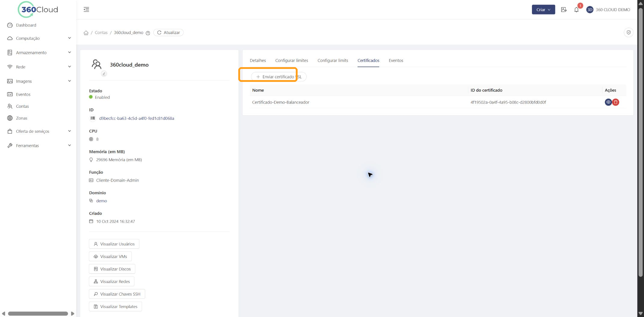644x317 pixels.
Task: Click the shield icon at top right
Action: click(x=629, y=33)
